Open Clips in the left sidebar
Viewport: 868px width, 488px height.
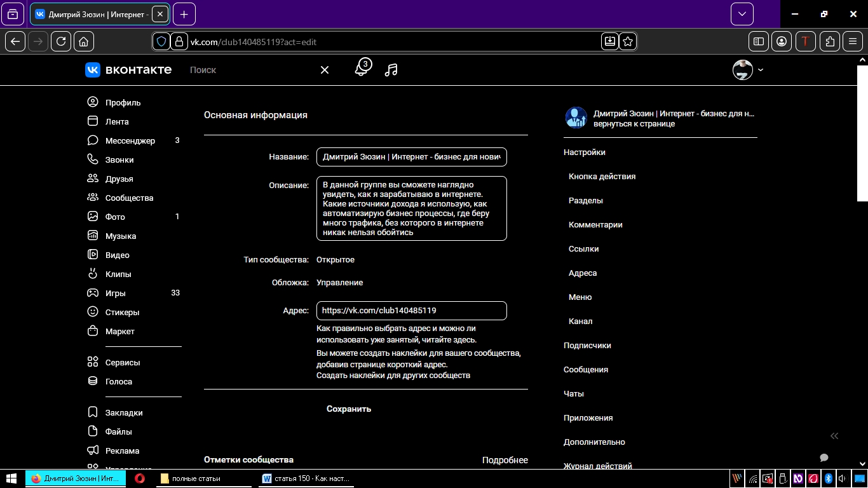pyautogui.click(x=118, y=274)
